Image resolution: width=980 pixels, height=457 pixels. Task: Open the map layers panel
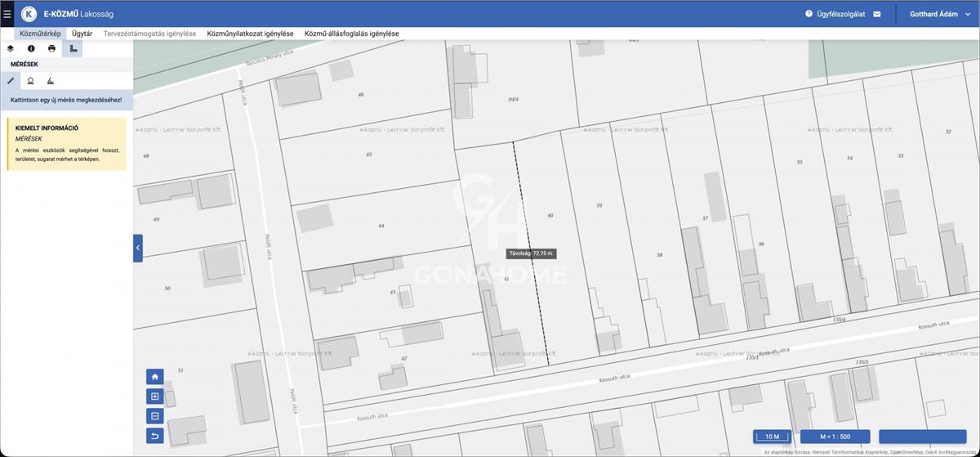(11, 49)
